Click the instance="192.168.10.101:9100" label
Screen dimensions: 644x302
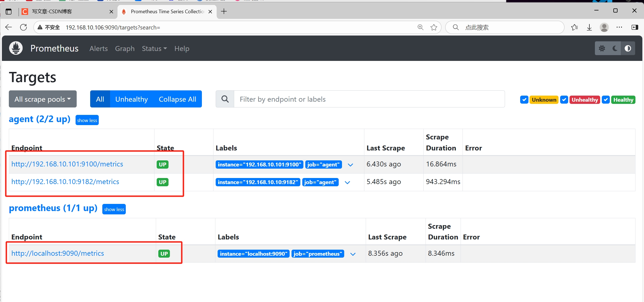259,165
